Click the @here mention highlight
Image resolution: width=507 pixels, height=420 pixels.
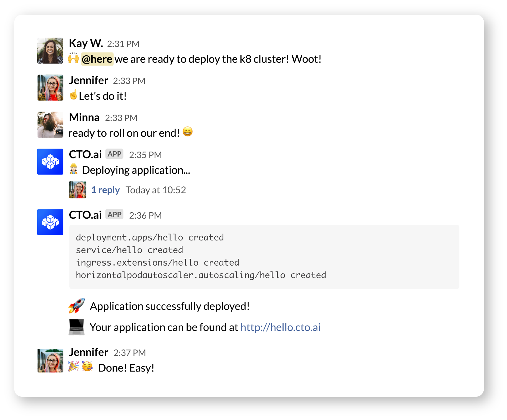point(97,59)
